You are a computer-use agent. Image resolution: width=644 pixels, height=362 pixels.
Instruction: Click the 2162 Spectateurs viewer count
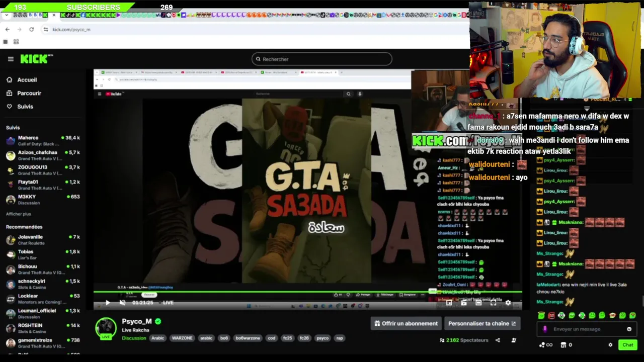pos(464,340)
